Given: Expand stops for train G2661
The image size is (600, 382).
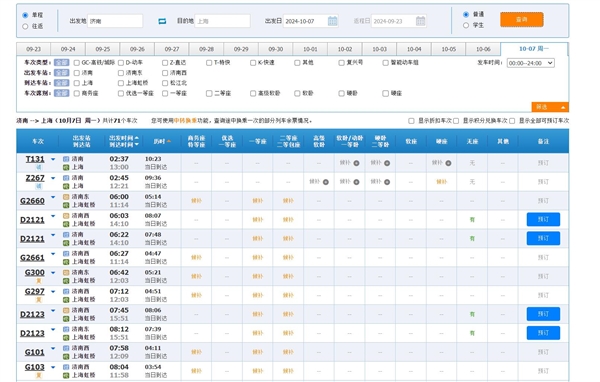Looking at the screenshot, I should 53,254.
